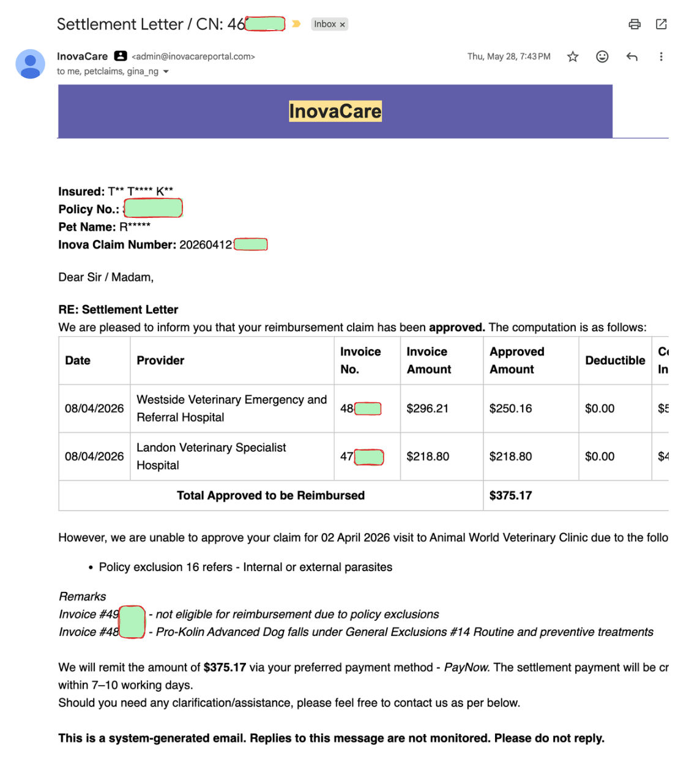The image size is (700, 764).
Task: Click recipients line 'to me, petclaims, gina_ng'
Action: 108,72
